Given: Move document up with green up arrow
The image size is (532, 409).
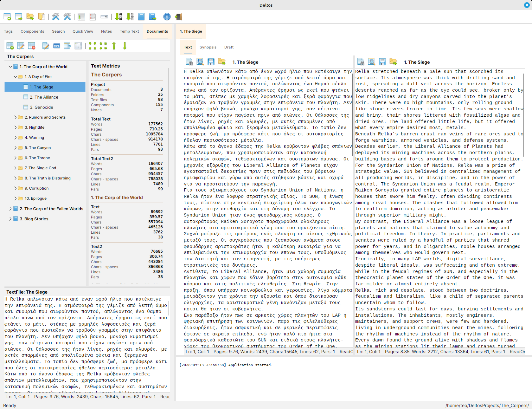Looking at the screenshot, I should 114,46.
